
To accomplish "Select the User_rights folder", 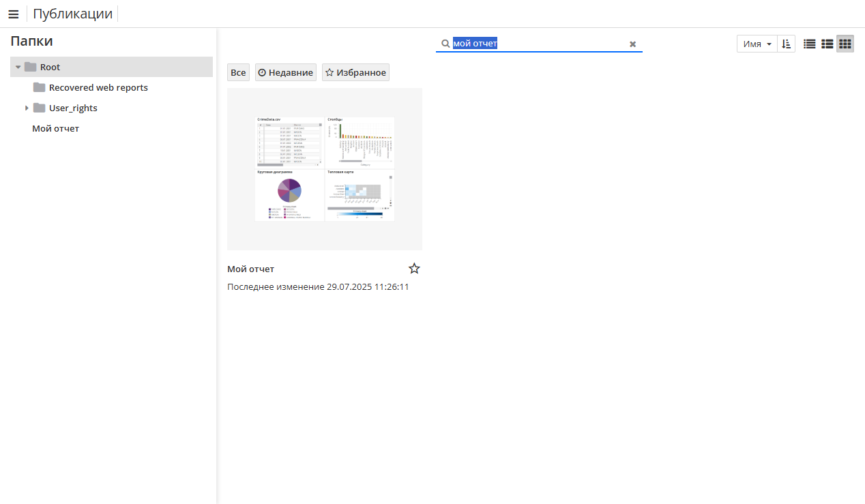I will 73,108.
